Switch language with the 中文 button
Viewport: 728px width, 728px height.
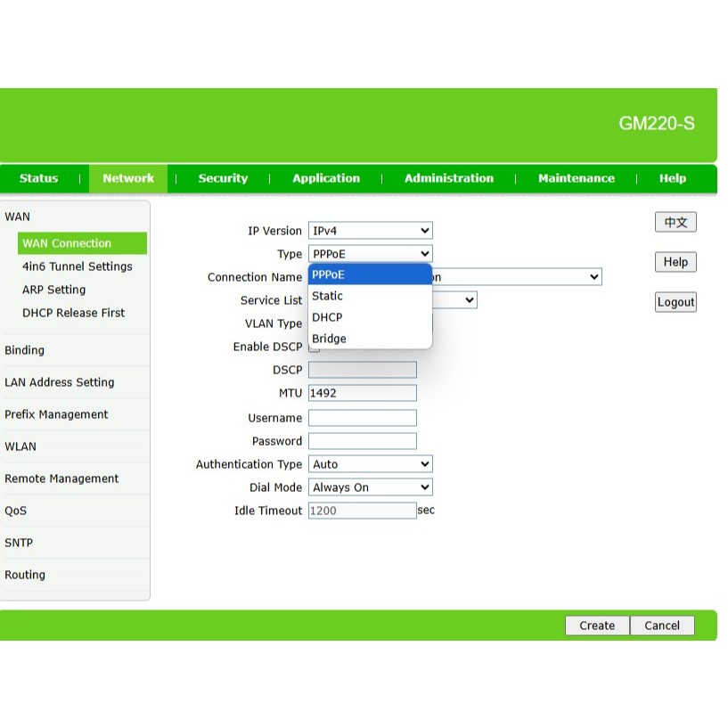click(675, 222)
